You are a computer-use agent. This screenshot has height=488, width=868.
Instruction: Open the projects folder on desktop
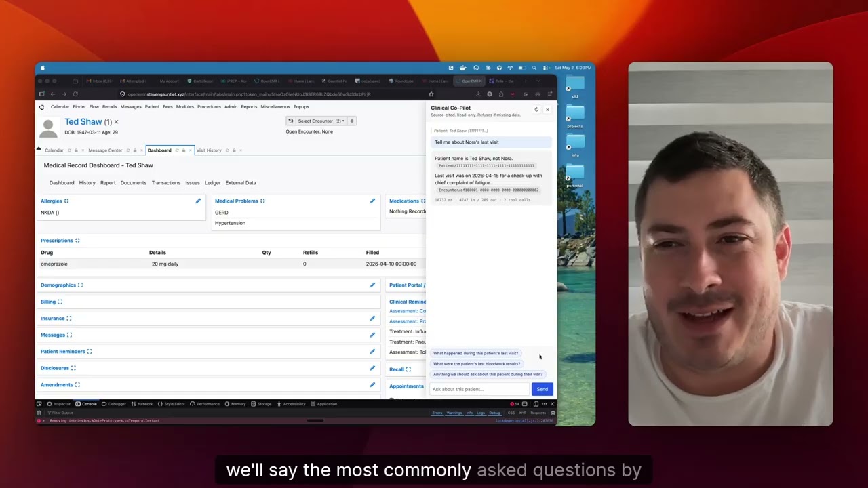(x=575, y=116)
